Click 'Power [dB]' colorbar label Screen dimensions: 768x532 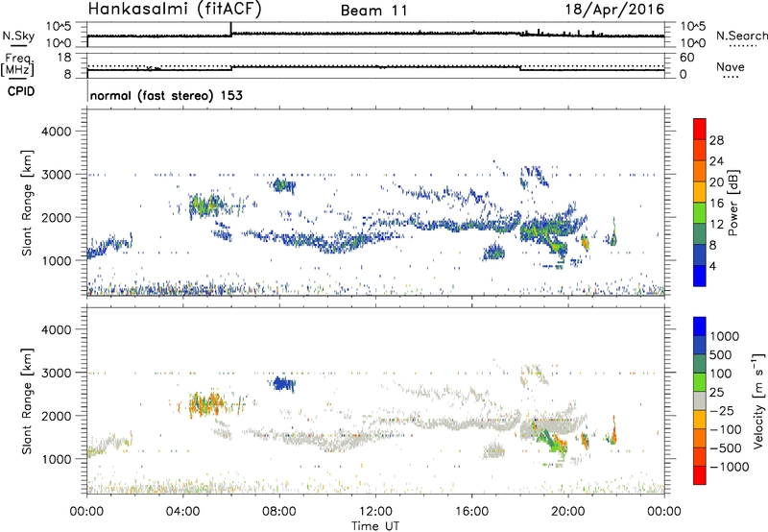[x=732, y=203]
